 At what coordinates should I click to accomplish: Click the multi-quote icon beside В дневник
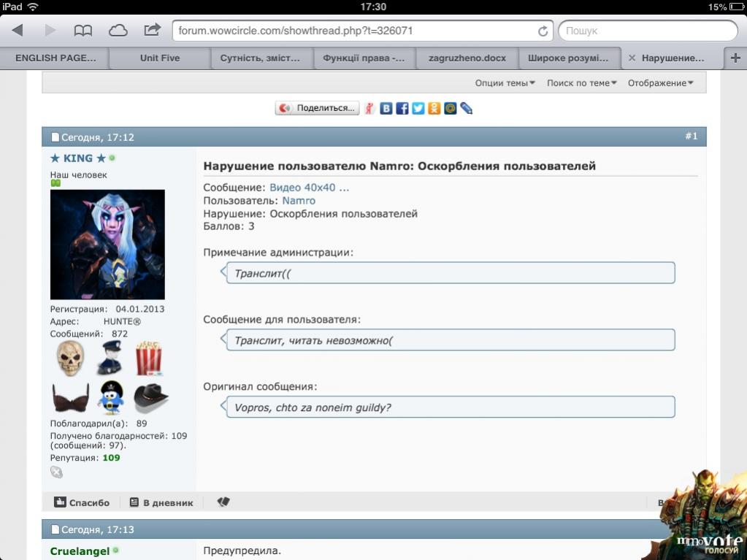click(x=223, y=502)
